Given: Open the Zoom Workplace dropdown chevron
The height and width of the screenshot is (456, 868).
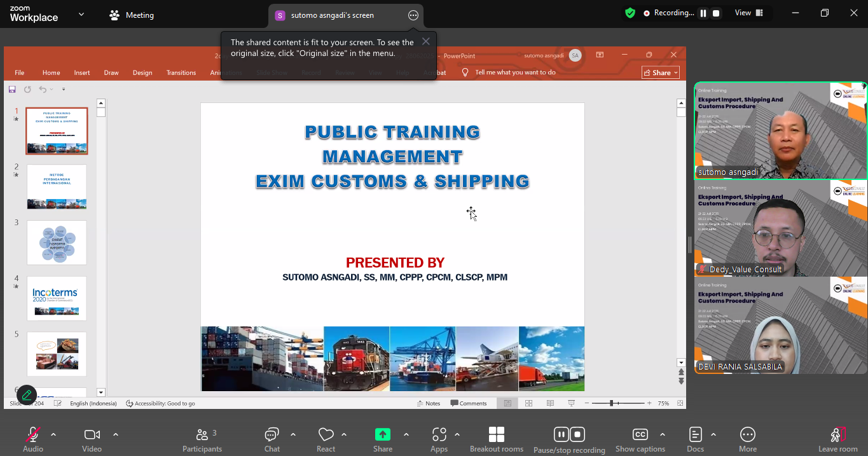Looking at the screenshot, I should (81, 14).
